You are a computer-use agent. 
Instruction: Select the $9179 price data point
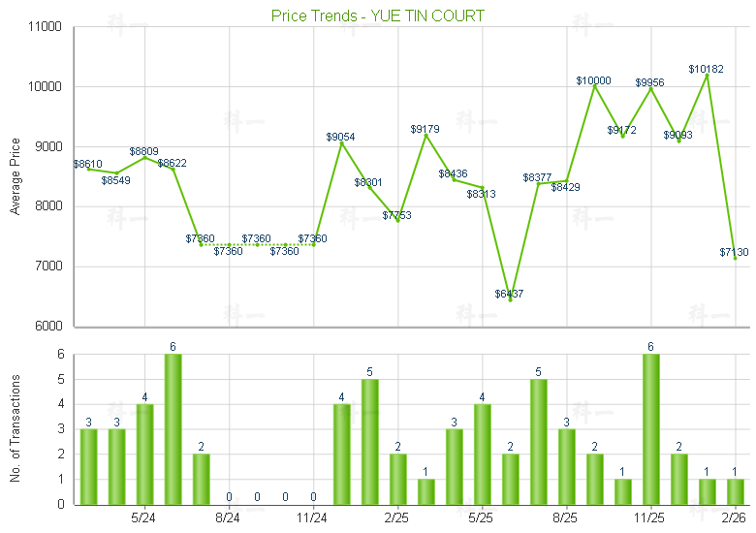coord(425,135)
